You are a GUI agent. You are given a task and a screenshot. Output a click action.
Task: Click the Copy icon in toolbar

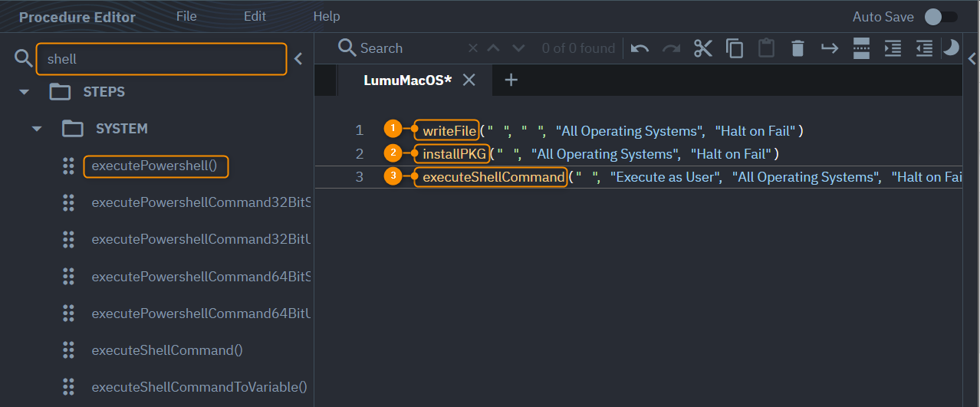click(735, 48)
